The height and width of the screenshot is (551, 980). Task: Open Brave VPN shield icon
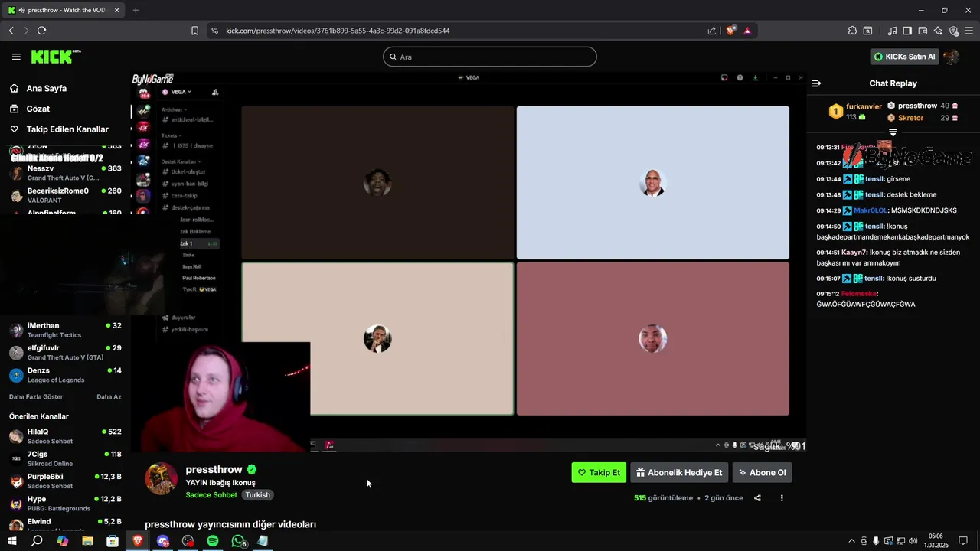point(953,31)
